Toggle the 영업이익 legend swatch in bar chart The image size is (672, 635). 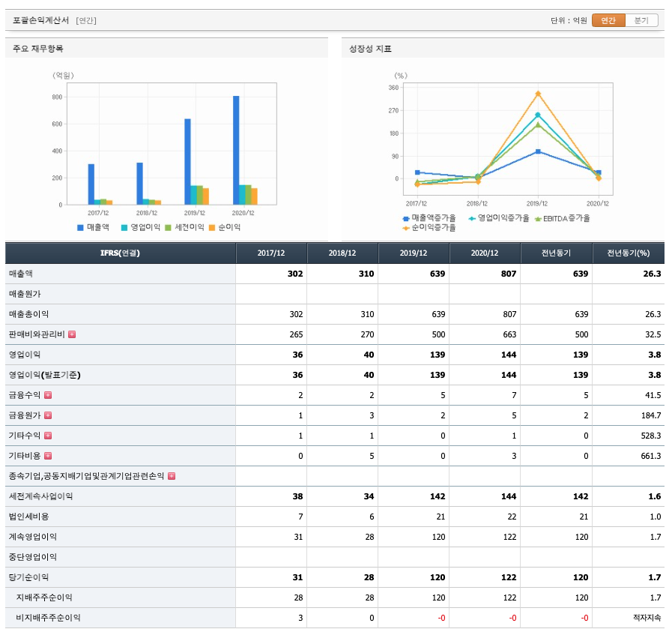[124, 228]
